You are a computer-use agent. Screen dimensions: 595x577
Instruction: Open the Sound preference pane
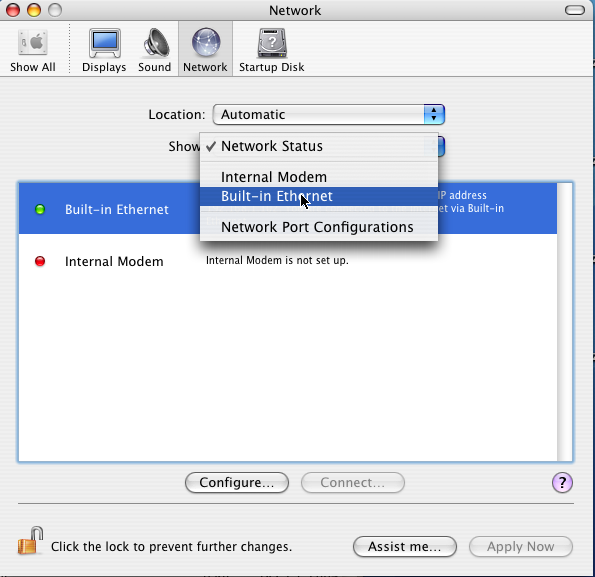point(155,50)
